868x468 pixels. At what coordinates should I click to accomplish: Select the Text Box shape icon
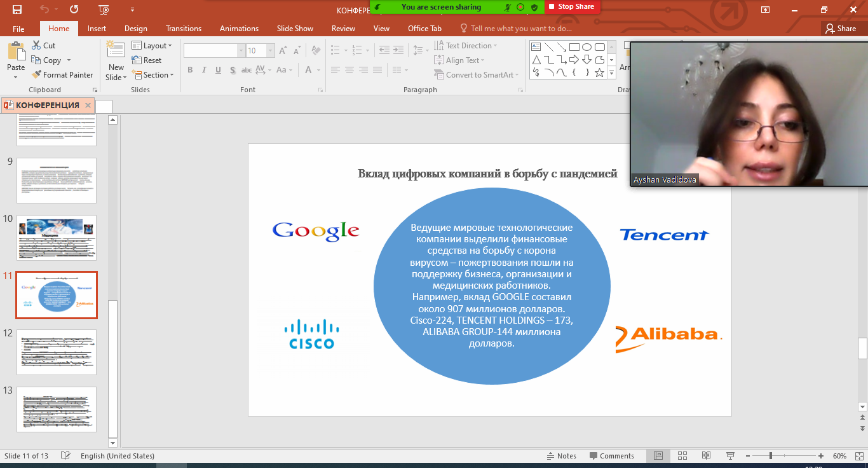pyautogui.click(x=536, y=47)
